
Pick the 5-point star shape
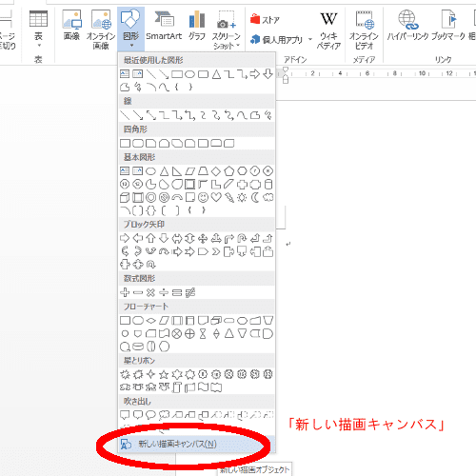[x=164, y=374]
